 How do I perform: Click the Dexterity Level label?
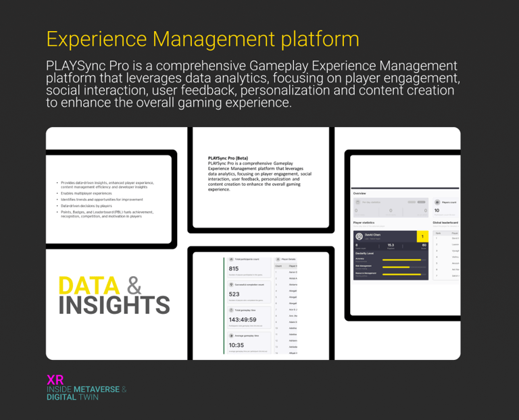click(364, 253)
